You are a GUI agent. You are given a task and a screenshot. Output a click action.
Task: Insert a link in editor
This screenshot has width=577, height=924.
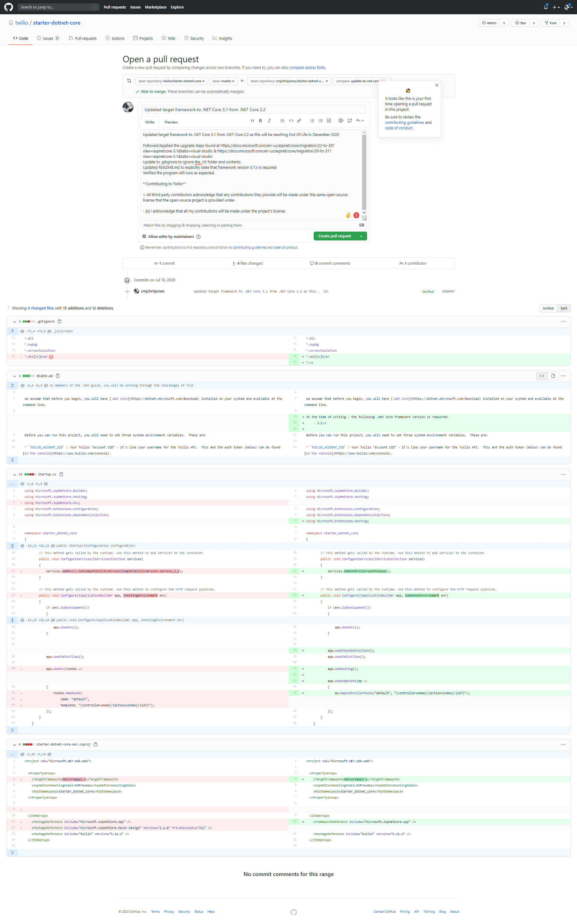coord(299,121)
